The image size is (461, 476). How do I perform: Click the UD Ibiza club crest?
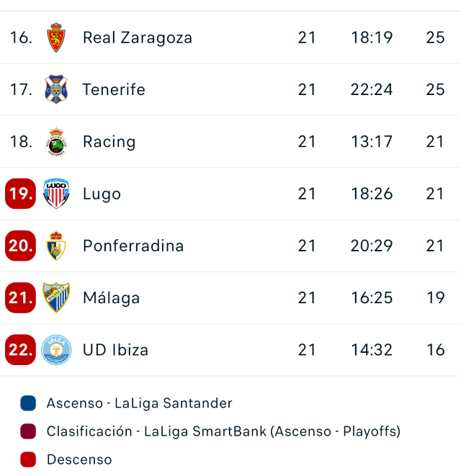[x=56, y=350]
